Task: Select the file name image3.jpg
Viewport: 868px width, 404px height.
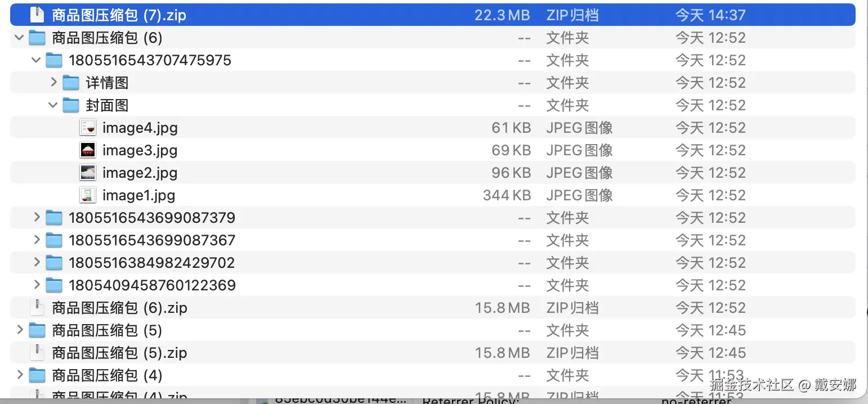Action: click(140, 151)
